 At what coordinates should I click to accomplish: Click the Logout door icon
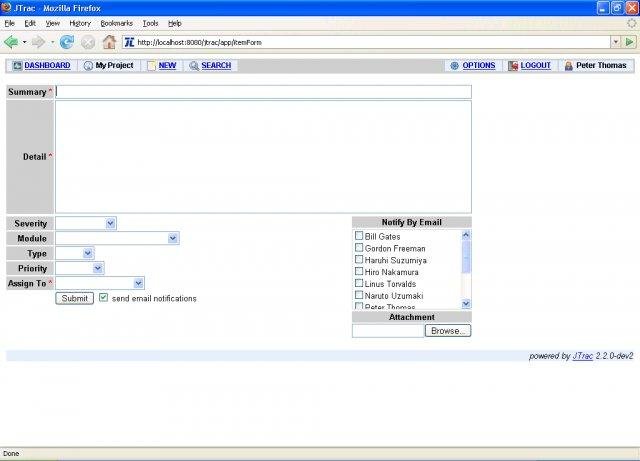[513, 65]
